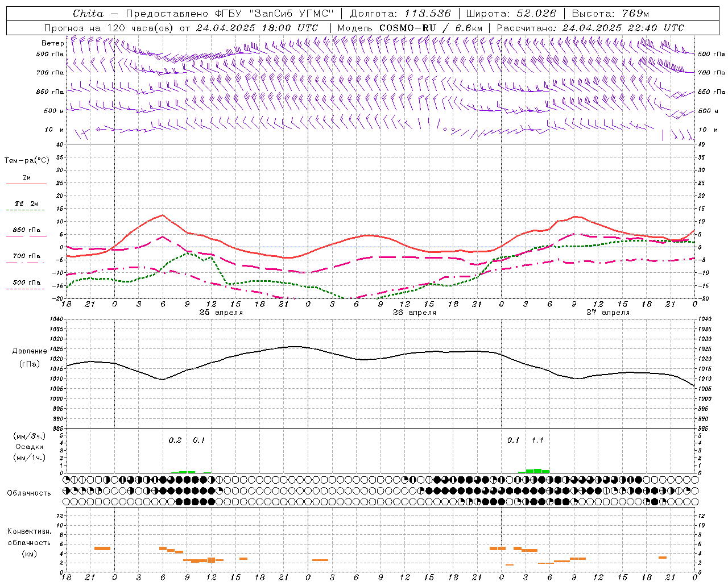Screen dimensions: 728x582
Task: Click the "27 апреля" date label
Action: (608, 313)
